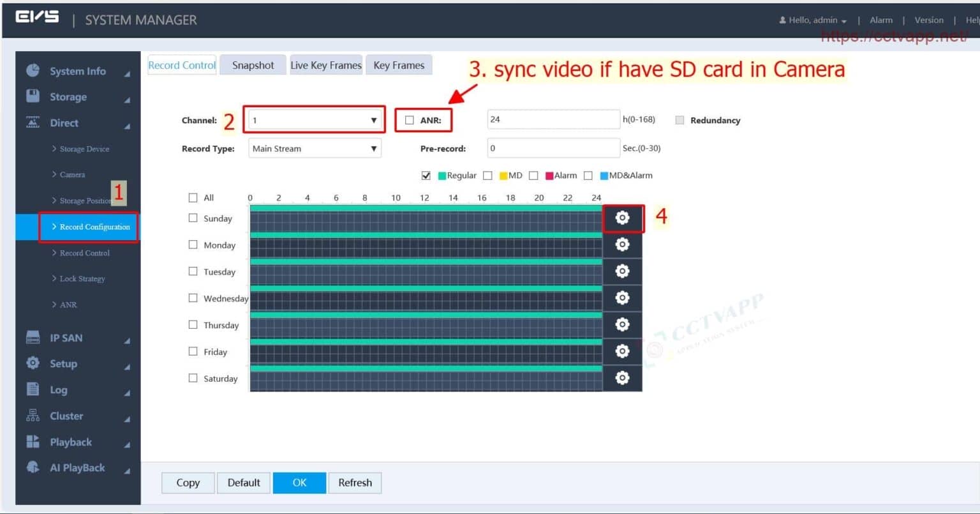Click the Cluster icon in the sidebar

(x=33, y=415)
